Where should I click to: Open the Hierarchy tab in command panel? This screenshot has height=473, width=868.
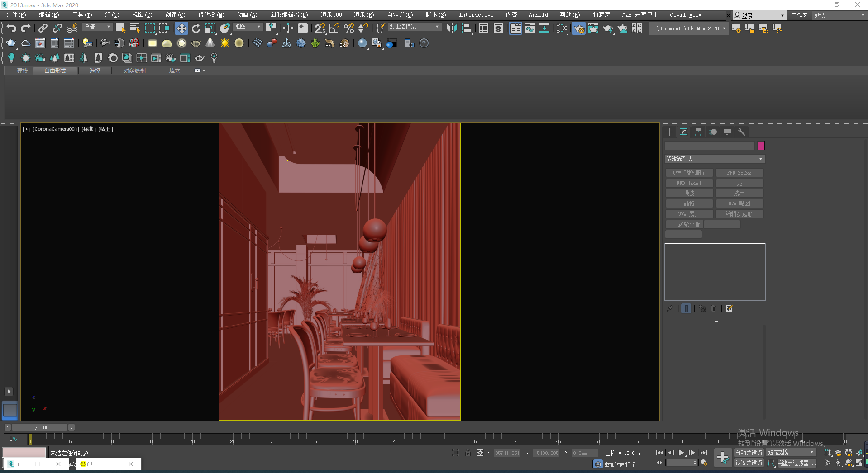(x=698, y=132)
